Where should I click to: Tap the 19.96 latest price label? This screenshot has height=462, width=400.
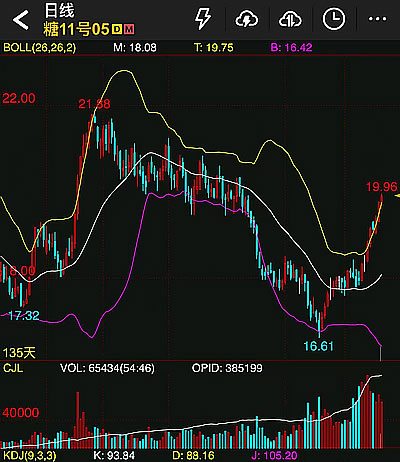tap(381, 187)
